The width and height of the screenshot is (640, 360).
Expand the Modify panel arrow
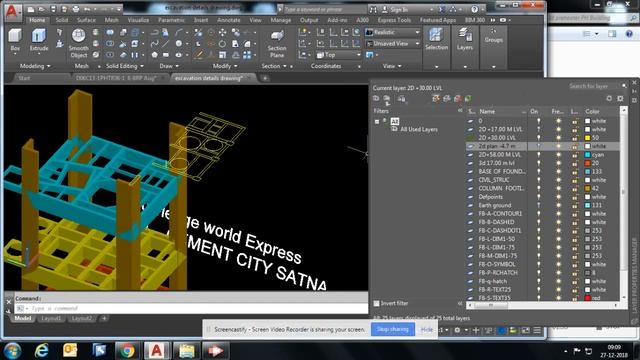coord(236,66)
